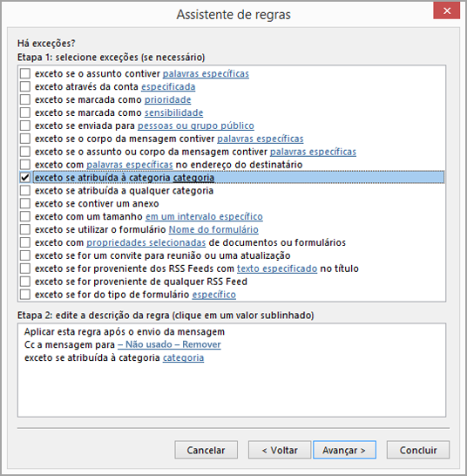
Task: Uncheck 'exceto se atribuída à categoria' checkbox
Action: pyautogui.click(x=25, y=178)
